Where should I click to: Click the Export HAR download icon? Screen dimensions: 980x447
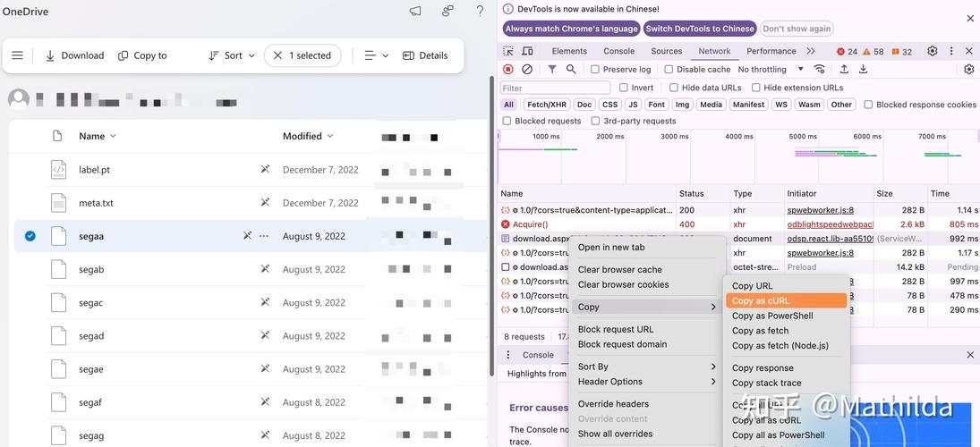coord(863,70)
